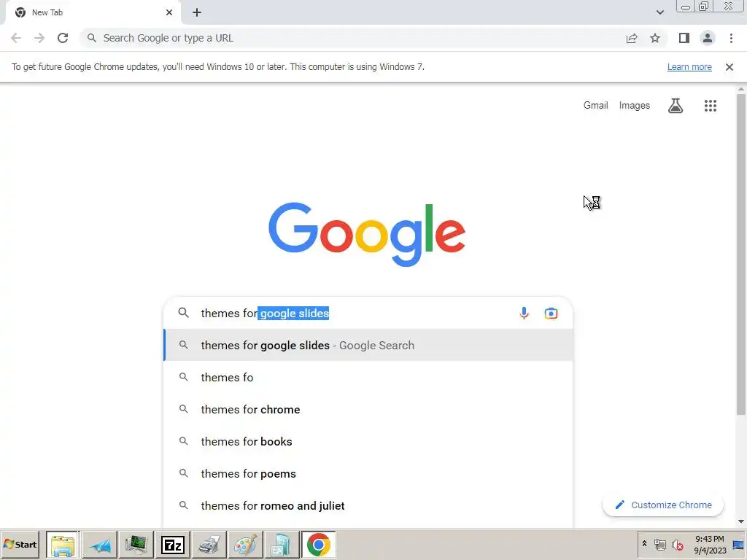Viewport: 747px width, 560px height.
Task: Search by image with the camera icon
Action: pos(551,313)
